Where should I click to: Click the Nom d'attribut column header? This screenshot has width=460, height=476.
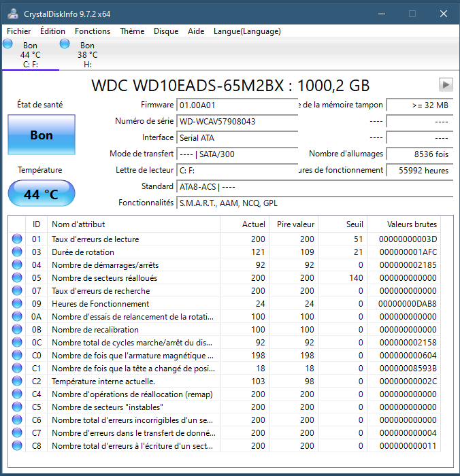133,224
